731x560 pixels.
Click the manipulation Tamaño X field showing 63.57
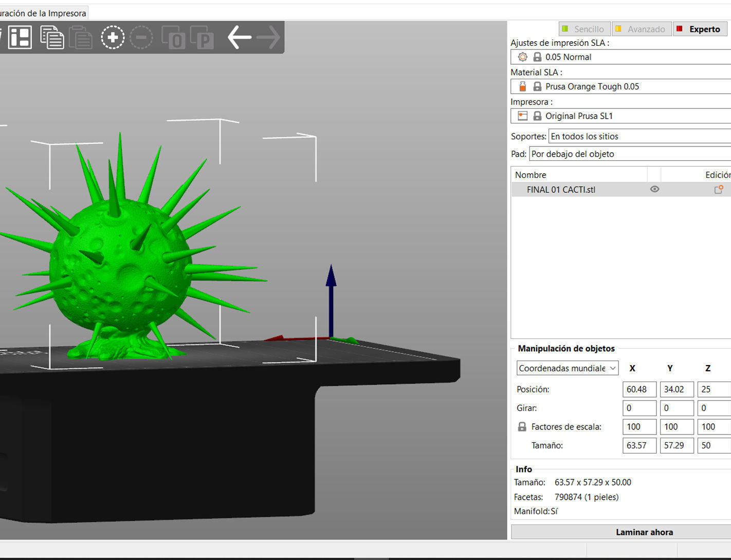pyautogui.click(x=639, y=445)
